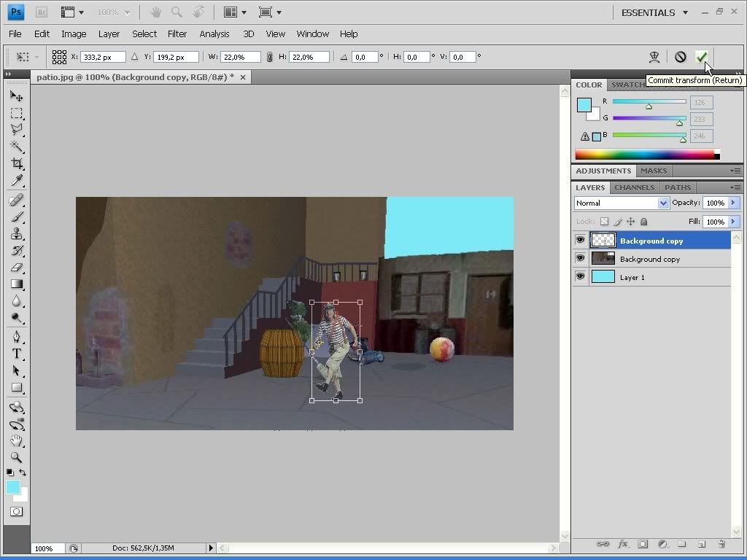Open the Arrange Documents dropdown

click(x=235, y=12)
